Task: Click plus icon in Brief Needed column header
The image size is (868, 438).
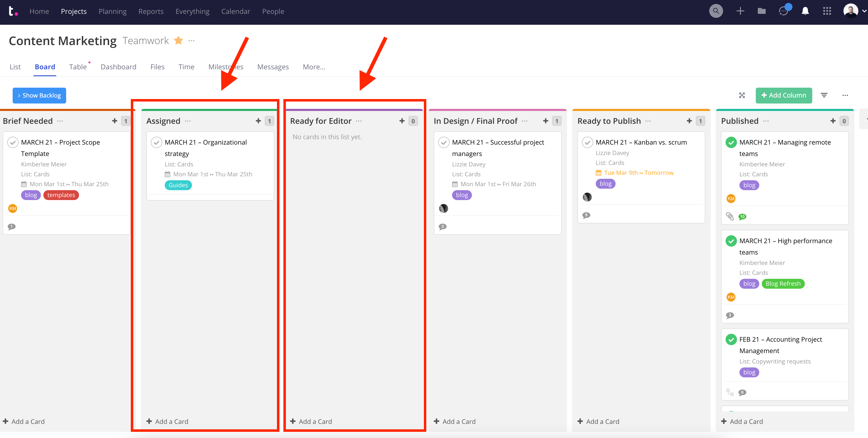Action: [114, 121]
